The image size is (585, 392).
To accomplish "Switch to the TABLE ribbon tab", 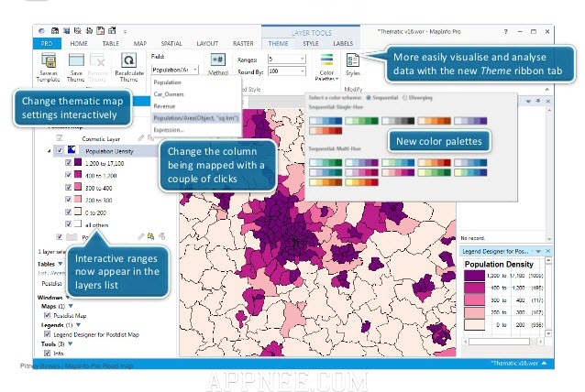I will [x=110, y=44].
